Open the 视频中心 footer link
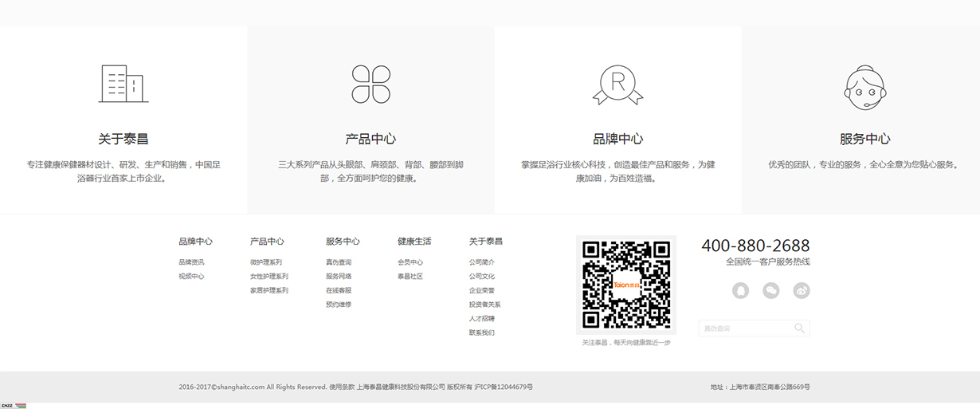The image size is (980, 409). pyautogui.click(x=191, y=277)
